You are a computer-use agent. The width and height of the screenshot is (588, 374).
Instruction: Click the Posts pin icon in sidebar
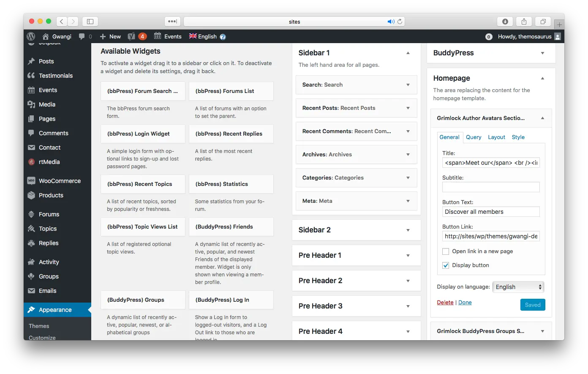[31, 61]
